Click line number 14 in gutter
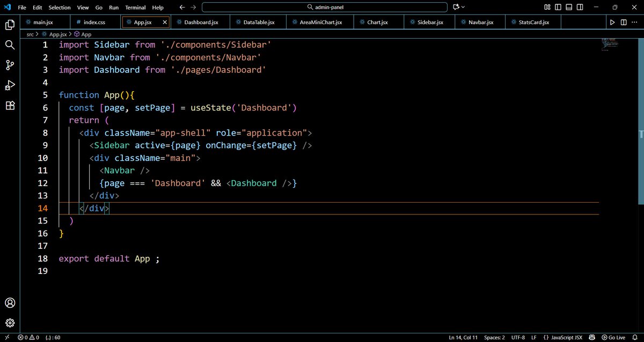The width and height of the screenshot is (644, 342). tap(43, 208)
